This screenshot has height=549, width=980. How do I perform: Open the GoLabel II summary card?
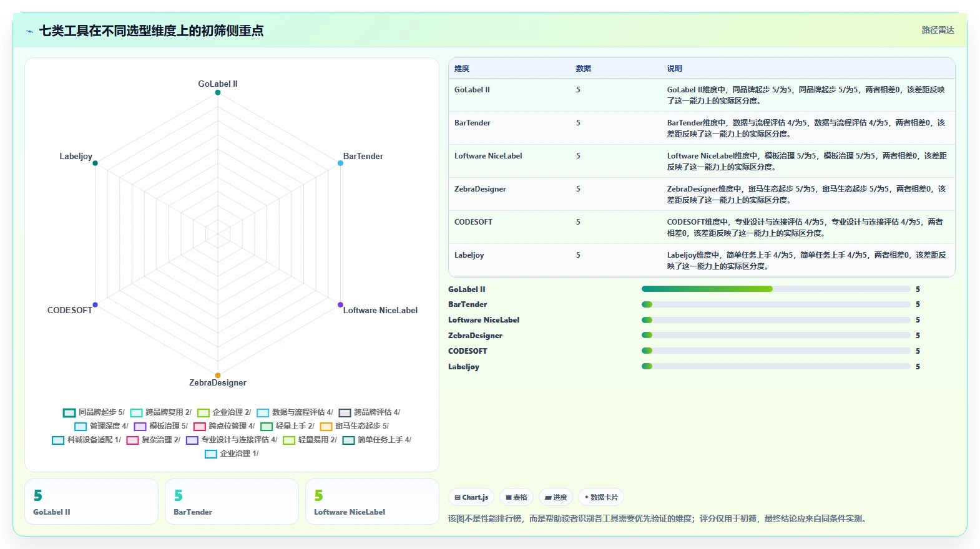coord(91,502)
